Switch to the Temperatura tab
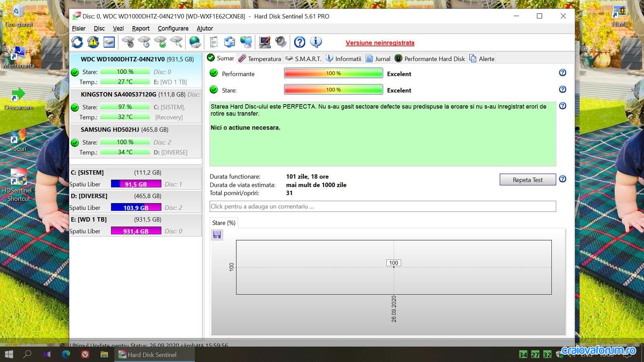Viewport: 644px width, 362px height. coord(260,59)
